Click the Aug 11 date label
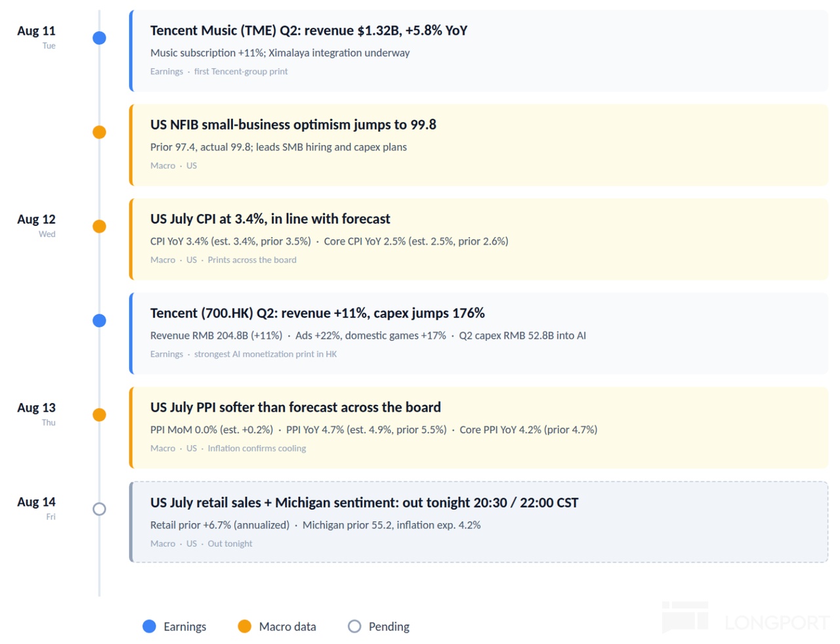 (x=36, y=31)
